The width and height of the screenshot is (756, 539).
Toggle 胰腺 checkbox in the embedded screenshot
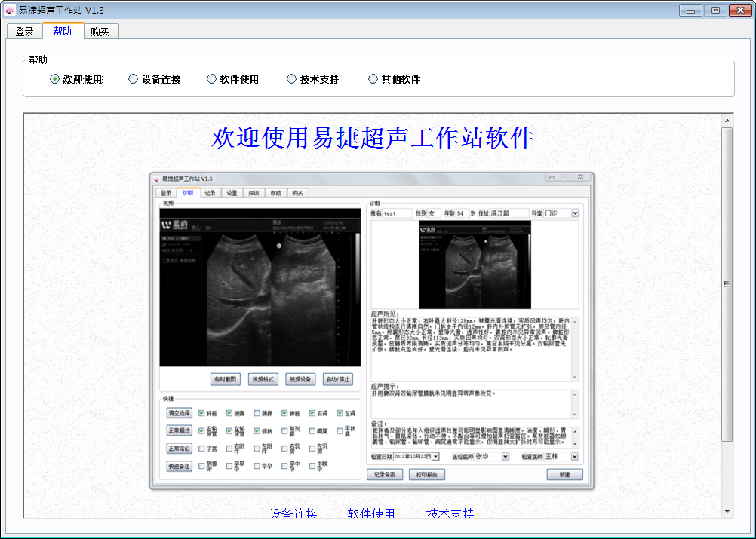[257, 413]
